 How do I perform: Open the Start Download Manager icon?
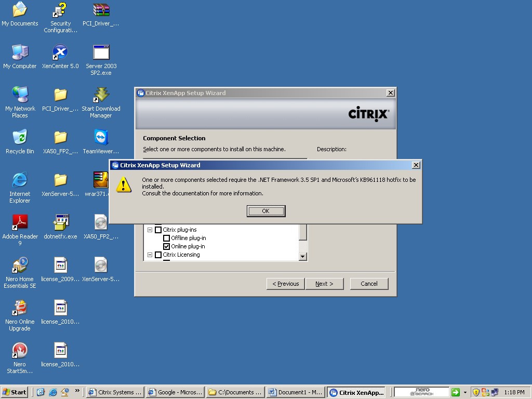coord(100,96)
